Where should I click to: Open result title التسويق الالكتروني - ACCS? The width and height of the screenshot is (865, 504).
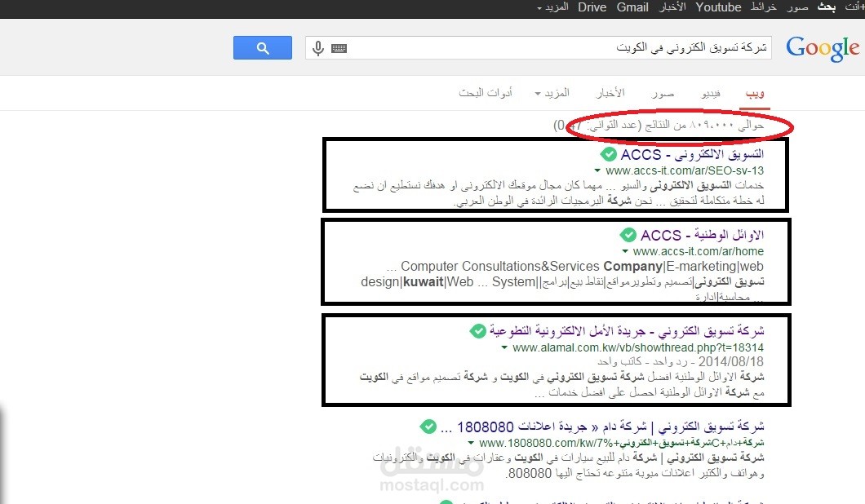tap(692, 154)
